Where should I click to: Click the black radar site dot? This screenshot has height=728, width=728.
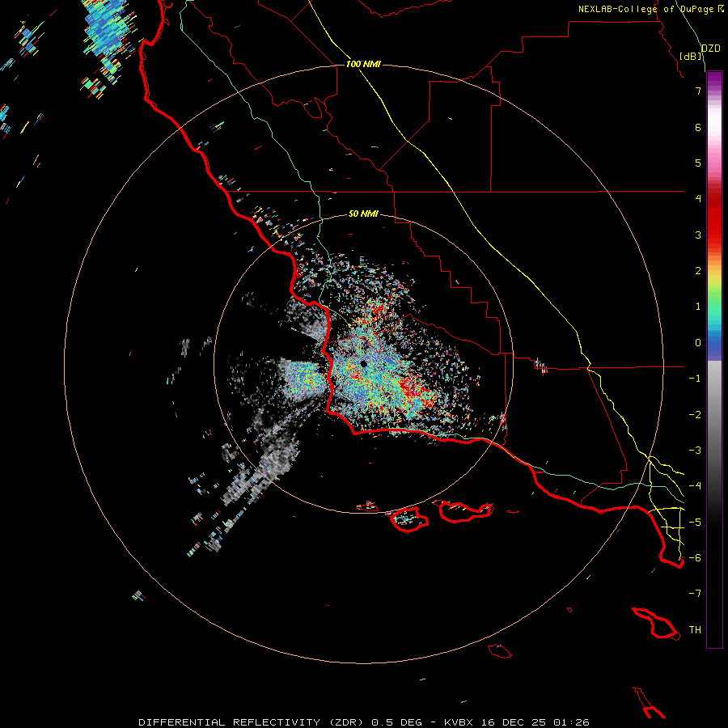(x=363, y=364)
